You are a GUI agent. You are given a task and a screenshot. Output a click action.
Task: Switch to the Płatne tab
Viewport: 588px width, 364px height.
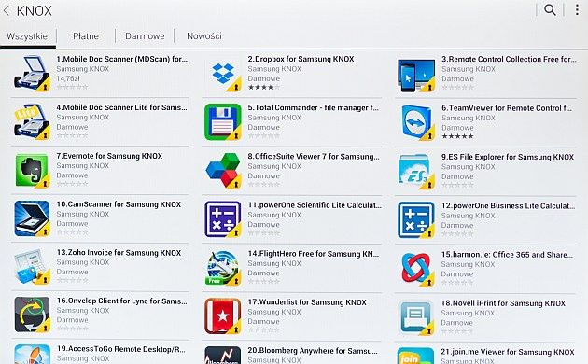(86, 36)
